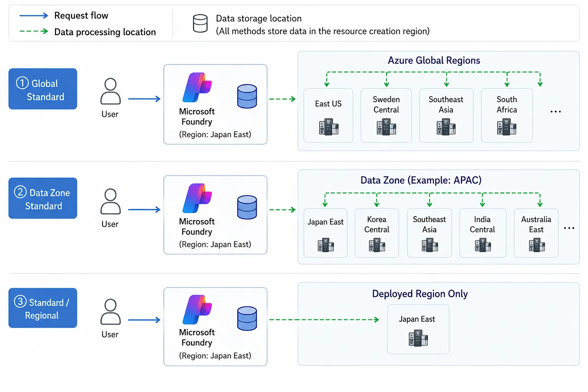588x392 pixels.
Task: Click the Australia East region box
Action: 536,233
